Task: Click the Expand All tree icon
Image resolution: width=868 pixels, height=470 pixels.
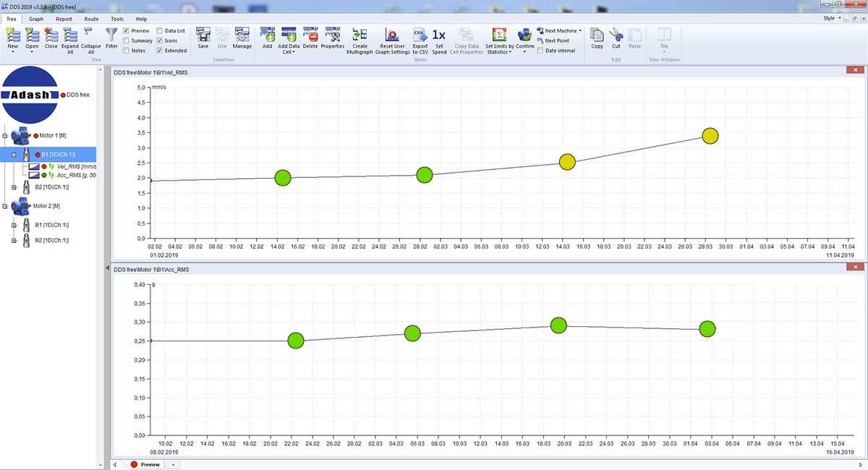Action: 69,34
